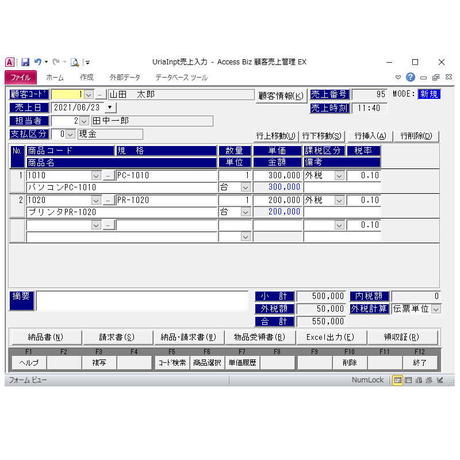
Task: Collapse the ribbon using the heart-shaped arrow icon
Action: coord(398,77)
